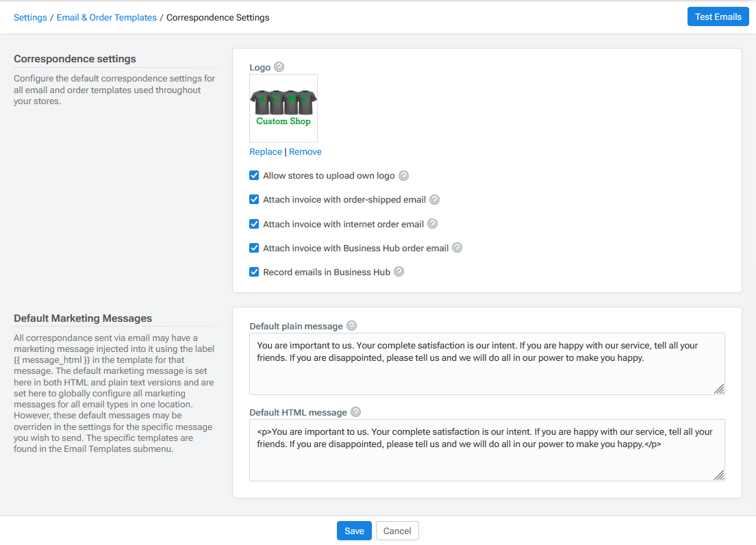Screen dimensions: 756x545
Task: Click help icon for Business Hub order email
Action: pos(457,248)
